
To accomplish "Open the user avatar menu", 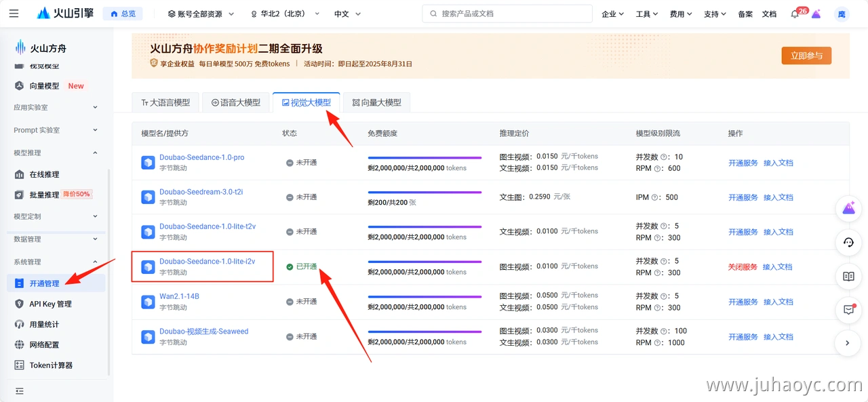I will (x=842, y=14).
